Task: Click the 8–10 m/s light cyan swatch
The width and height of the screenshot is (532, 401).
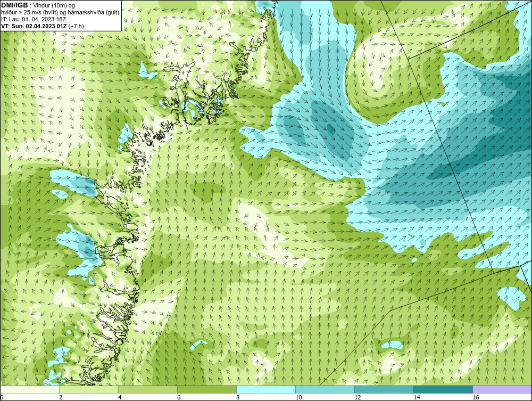Action: [x=266, y=389]
